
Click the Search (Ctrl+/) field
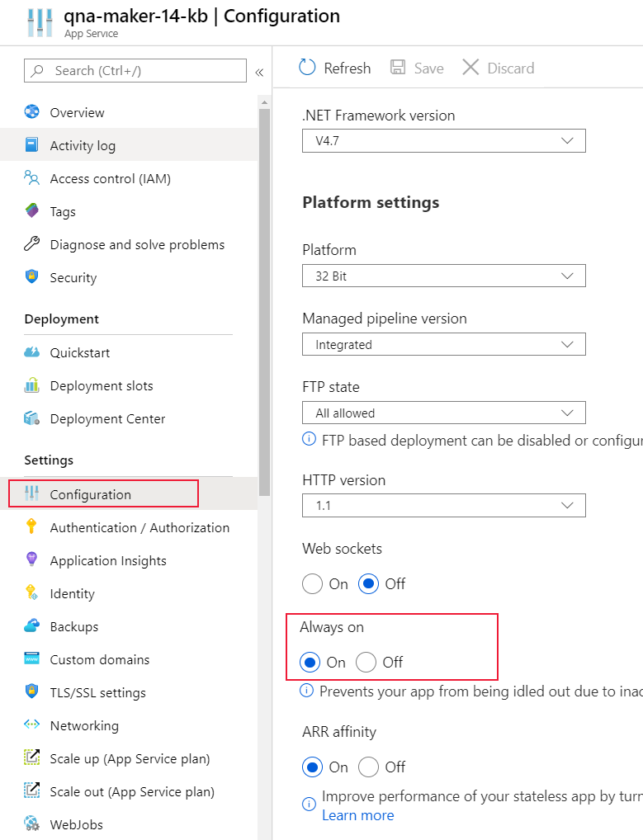pos(135,71)
